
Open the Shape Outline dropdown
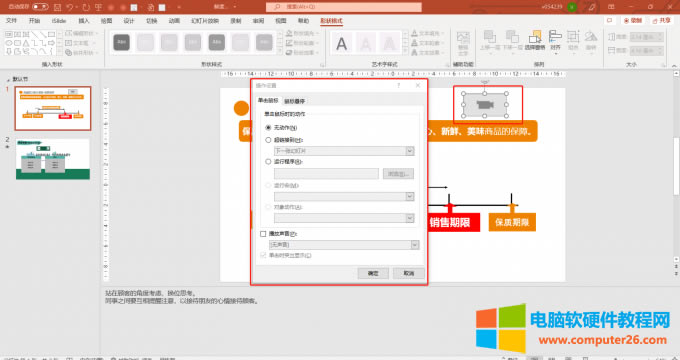(x=303, y=43)
